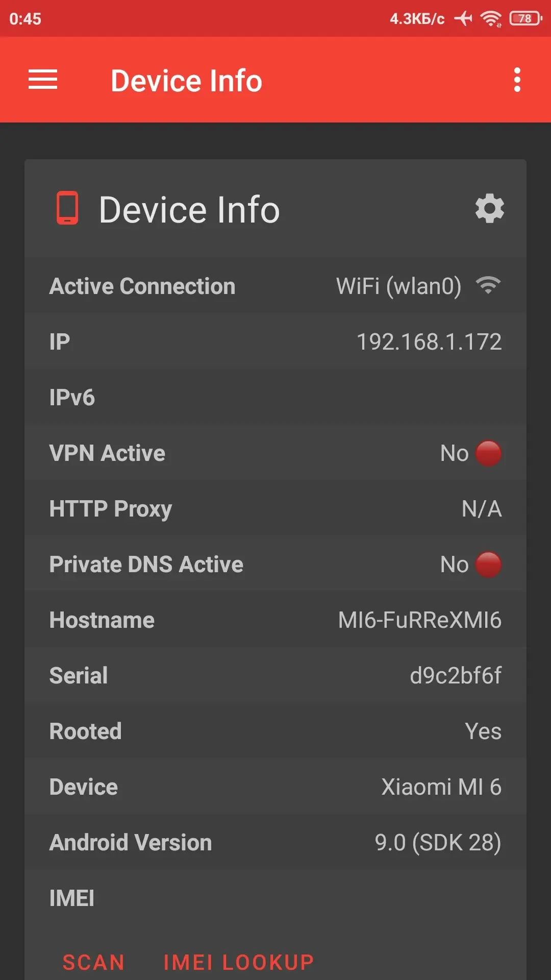This screenshot has height=980, width=551.
Task: Tap the WiFi signal icon beside wlan0
Action: [x=488, y=285]
